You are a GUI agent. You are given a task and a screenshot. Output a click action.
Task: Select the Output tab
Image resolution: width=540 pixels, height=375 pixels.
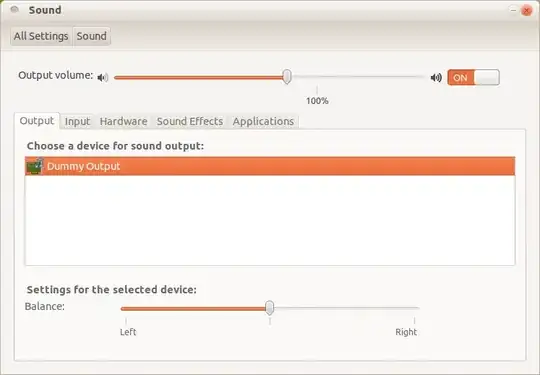37,121
